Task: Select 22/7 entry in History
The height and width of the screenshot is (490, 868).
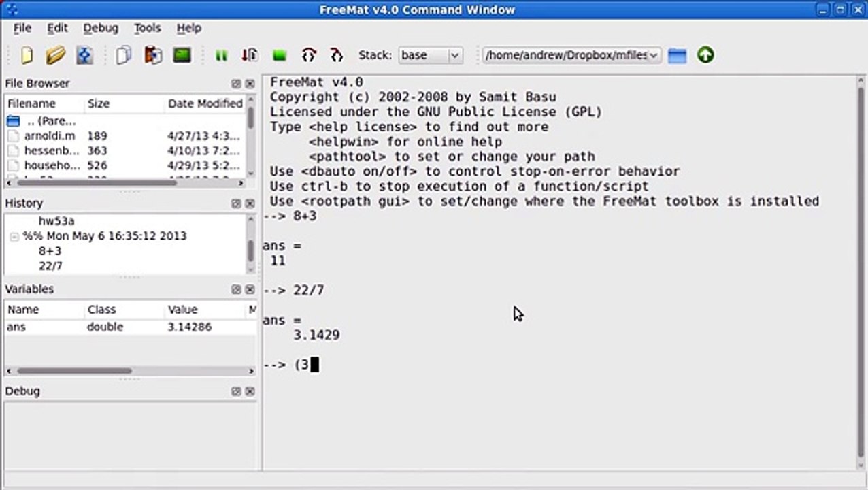Action: click(50, 266)
